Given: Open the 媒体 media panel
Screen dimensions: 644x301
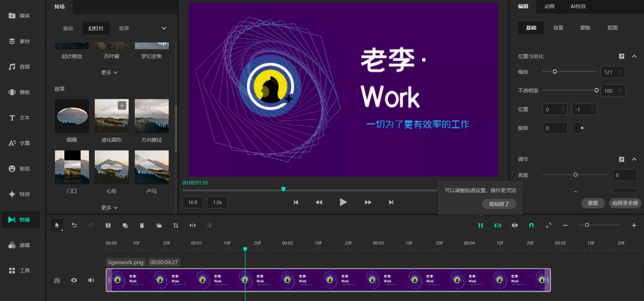Looking at the screenshot, I should [x=19, y=16].
